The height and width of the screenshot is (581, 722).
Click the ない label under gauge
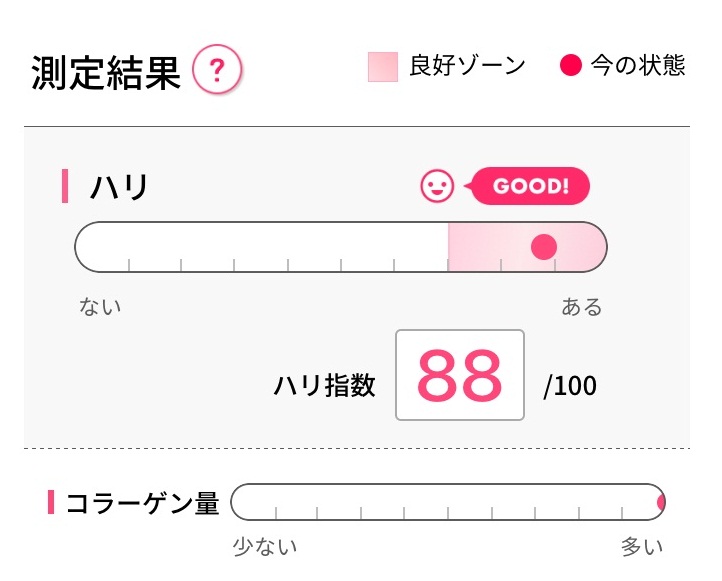100,306
